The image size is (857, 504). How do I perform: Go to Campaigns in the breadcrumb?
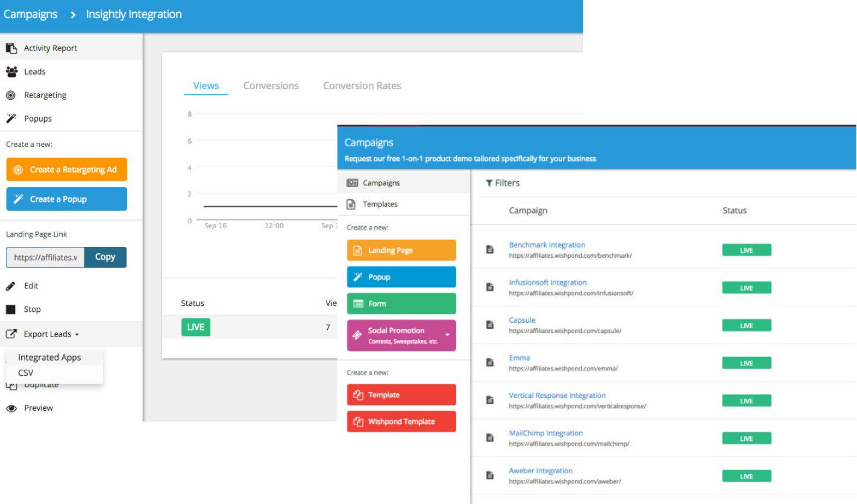pos(31,14)
